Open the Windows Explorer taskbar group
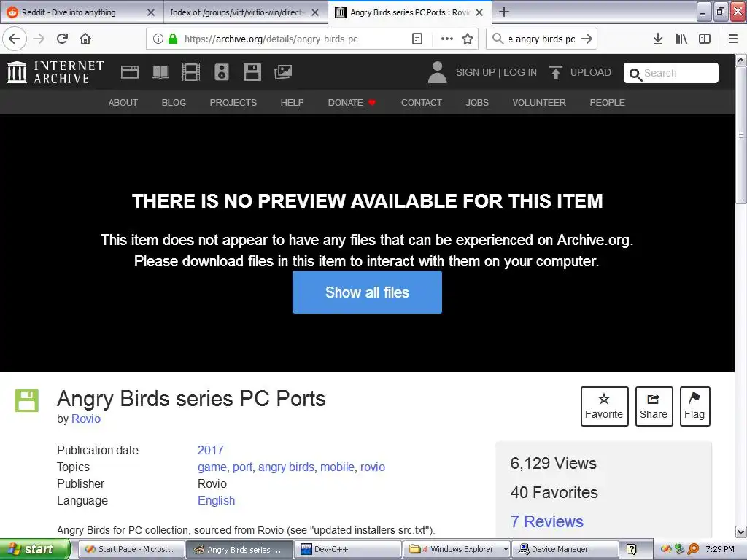Viewport: 747px width, 560px height. pyautogui.click(x=457, y=550)
